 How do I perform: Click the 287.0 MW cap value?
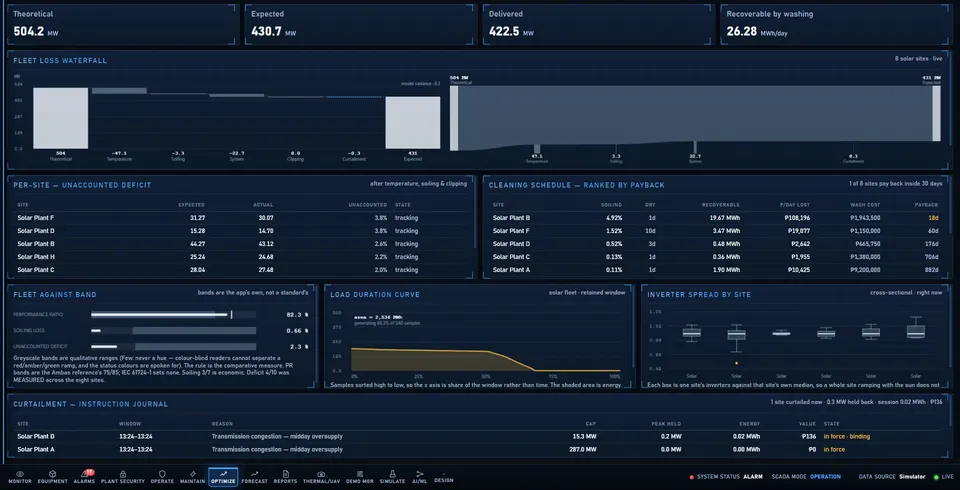pyautogui.click(x=583, y=450)
